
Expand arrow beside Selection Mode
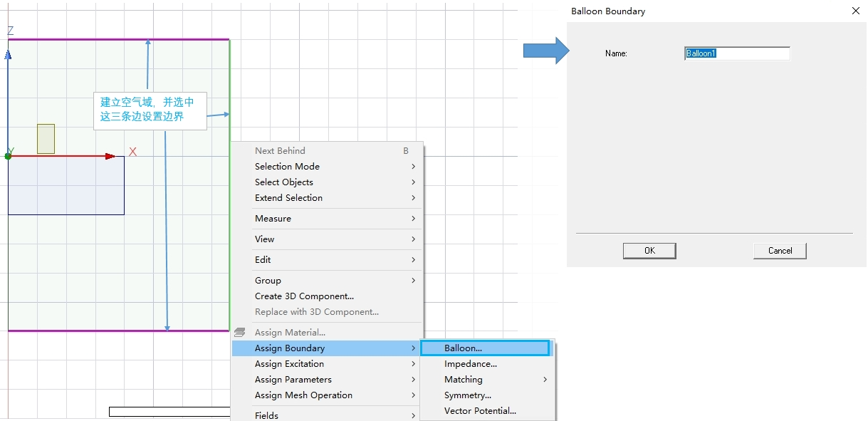[413, 167]
